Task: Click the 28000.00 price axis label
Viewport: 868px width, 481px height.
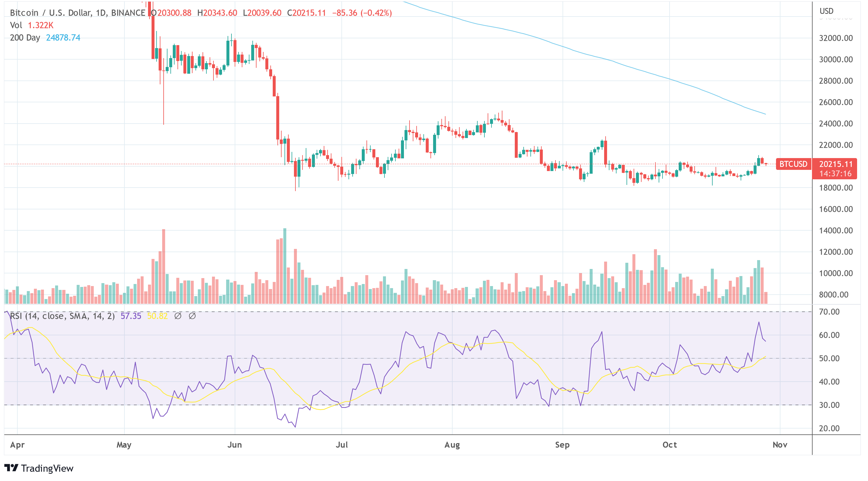Action: tap(836, 81)
